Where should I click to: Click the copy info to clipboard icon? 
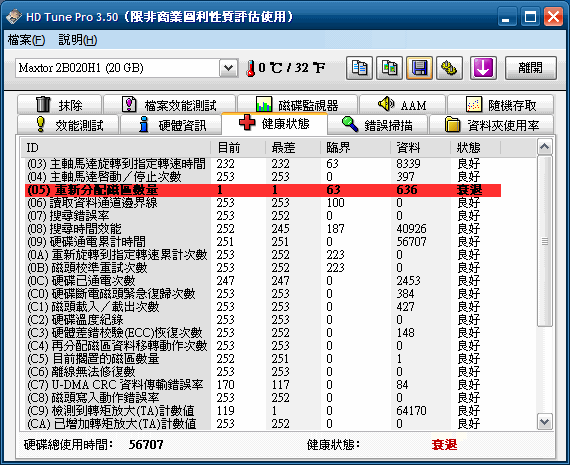pyautogui.click(x=359, y=68)
